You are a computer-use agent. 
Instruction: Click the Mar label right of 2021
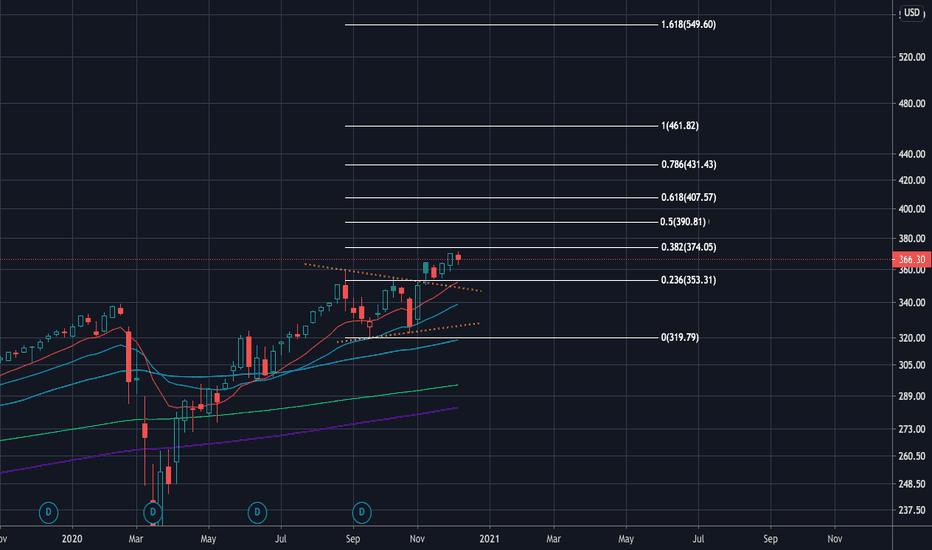tap(553, 539)
